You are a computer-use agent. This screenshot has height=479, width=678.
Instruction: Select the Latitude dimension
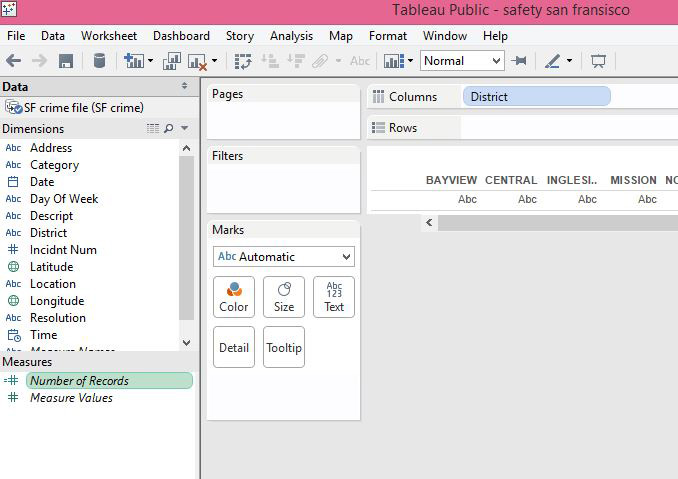click(51, 267)
